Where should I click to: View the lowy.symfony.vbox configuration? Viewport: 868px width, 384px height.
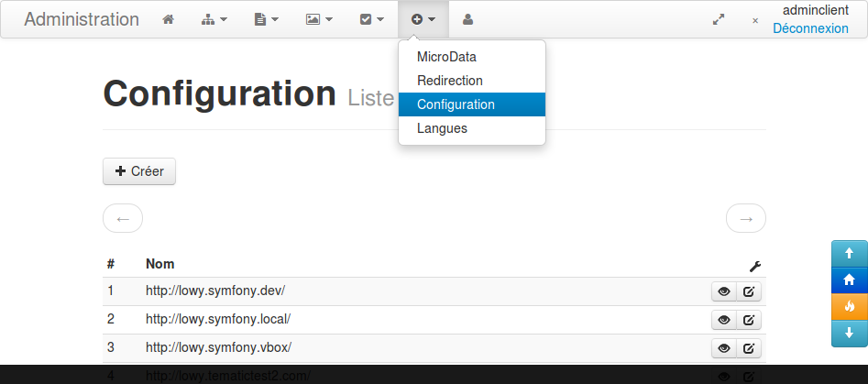click(723, 348)
